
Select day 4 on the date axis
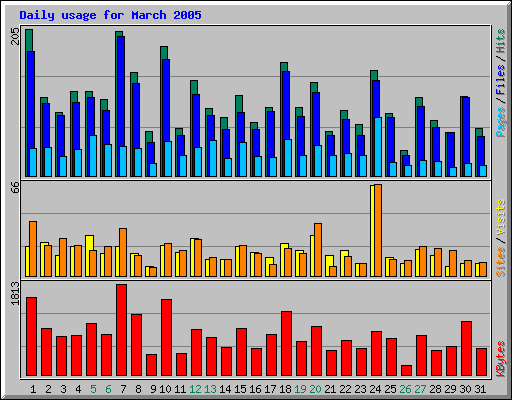coord(78,389)
